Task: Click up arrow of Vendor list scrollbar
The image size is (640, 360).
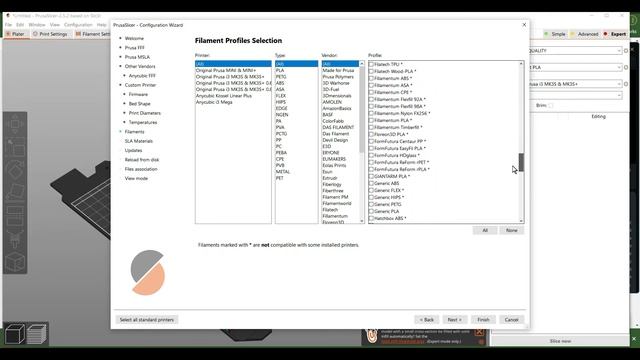Action: tap(362, 64)
